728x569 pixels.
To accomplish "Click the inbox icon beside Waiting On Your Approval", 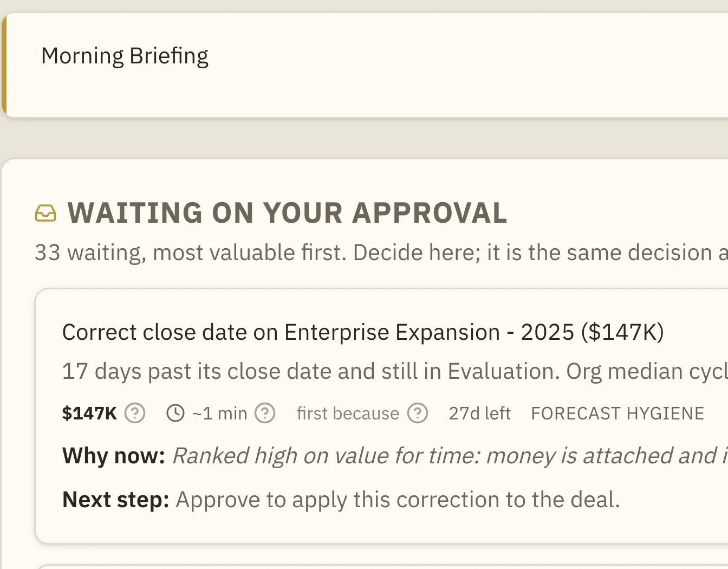I will tap(45, 213).
